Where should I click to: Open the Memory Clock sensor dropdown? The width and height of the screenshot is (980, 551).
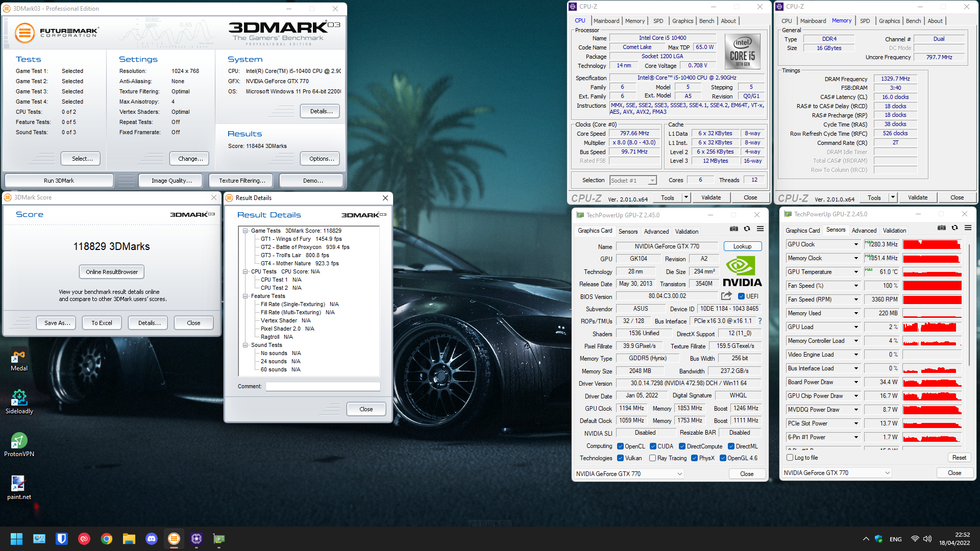(856, 258)
